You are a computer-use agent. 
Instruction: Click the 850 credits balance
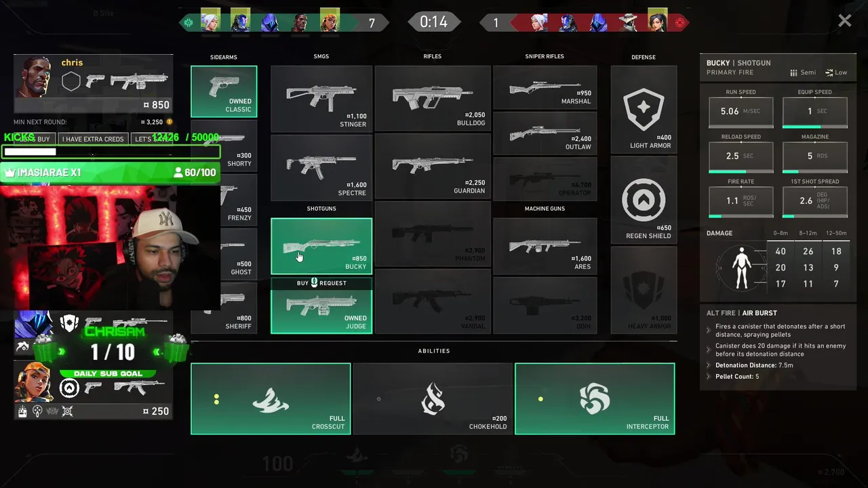(156, 105)
